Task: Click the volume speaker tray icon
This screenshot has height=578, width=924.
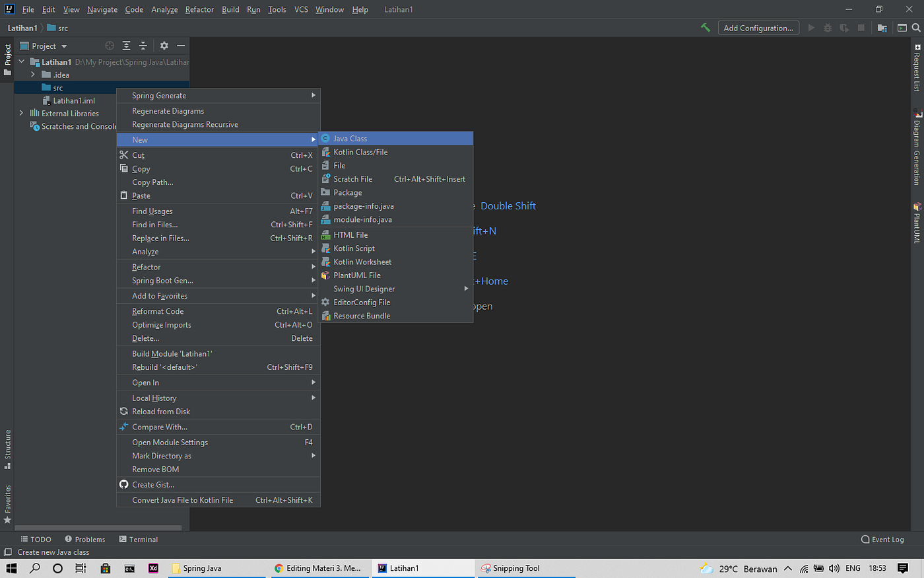Action: 834,568
